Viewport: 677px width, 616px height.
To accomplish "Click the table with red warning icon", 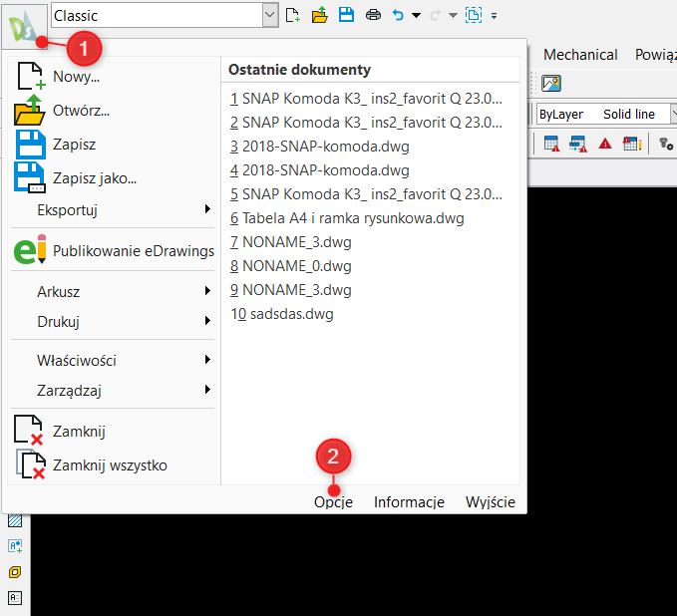I will coord(551,144).
